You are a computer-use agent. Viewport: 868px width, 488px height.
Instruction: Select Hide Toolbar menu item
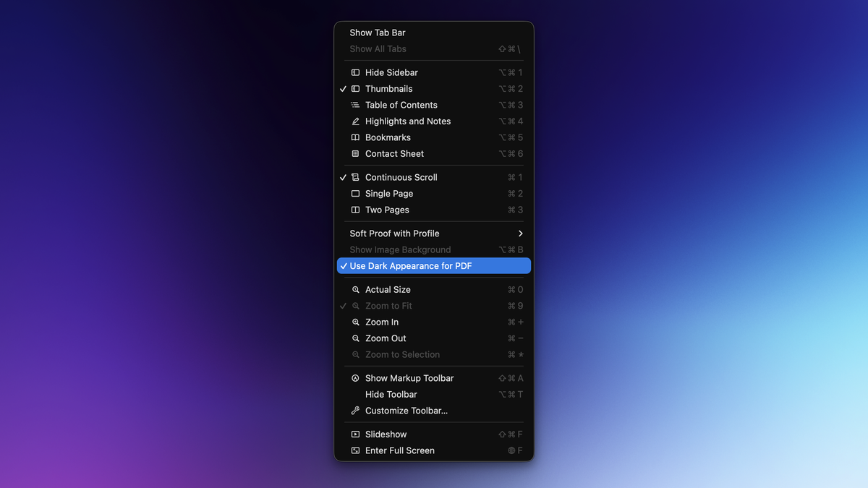click(391, 395)
